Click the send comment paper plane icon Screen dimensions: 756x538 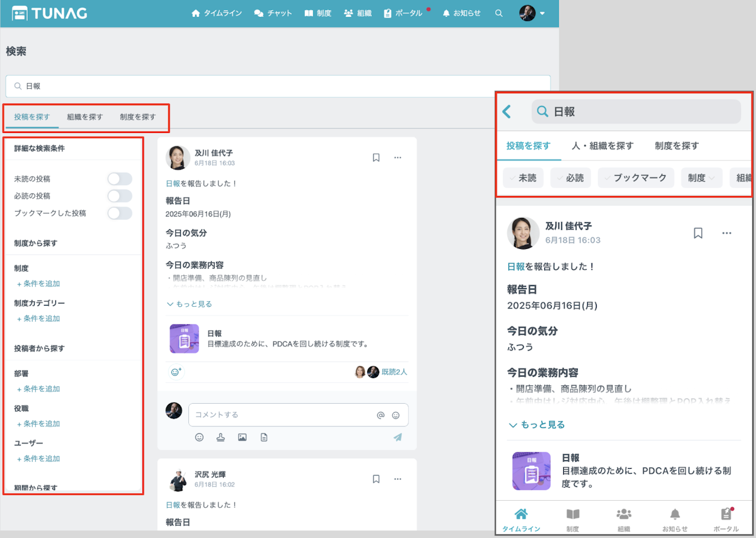[x=398, y=437]
